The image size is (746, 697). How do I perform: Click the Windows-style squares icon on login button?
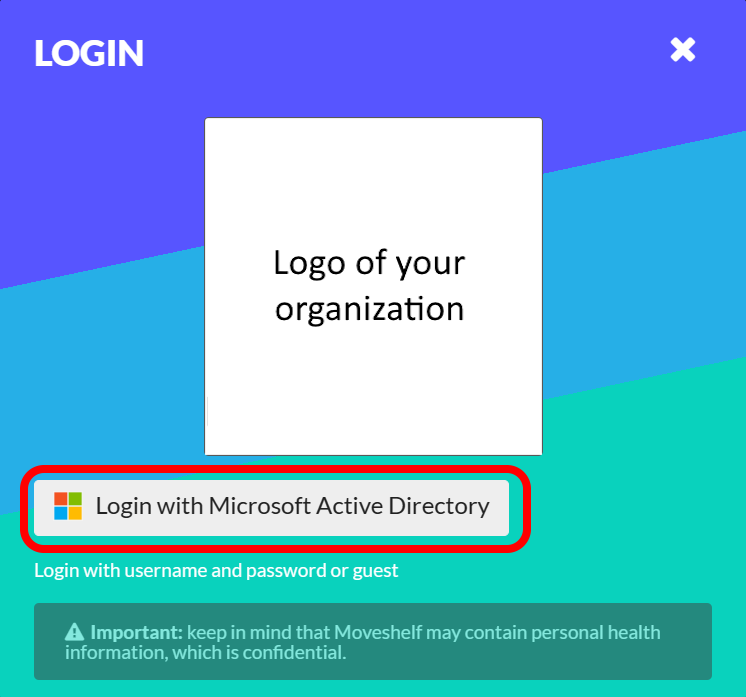(x=68, y=506)
